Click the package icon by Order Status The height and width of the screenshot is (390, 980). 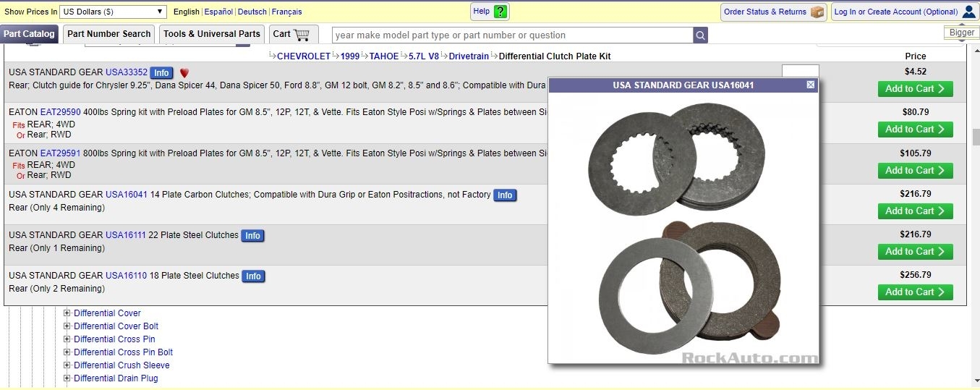point(817,12)
